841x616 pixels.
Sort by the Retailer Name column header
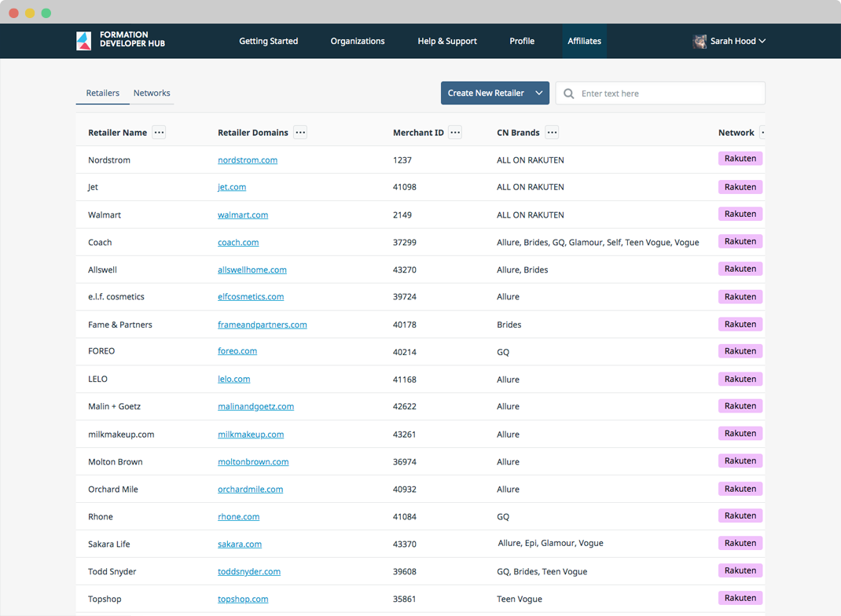(x=117, y=133)
